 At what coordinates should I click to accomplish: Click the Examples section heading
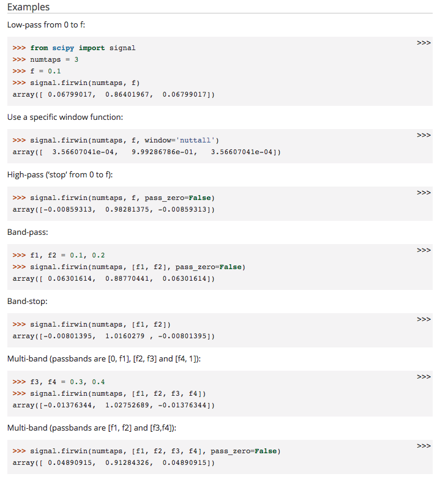pyautogui.click(x=28, y=7)
